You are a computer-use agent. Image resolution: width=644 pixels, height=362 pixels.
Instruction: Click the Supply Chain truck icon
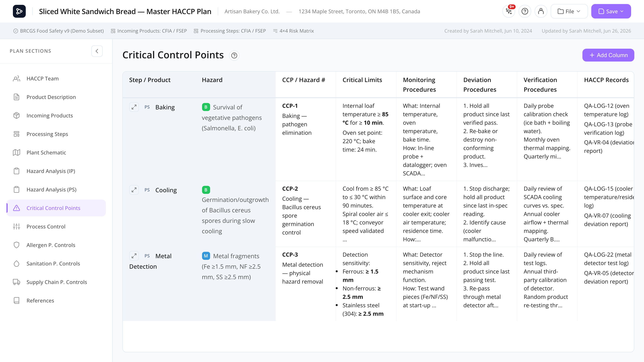click(x=17, y=282)
